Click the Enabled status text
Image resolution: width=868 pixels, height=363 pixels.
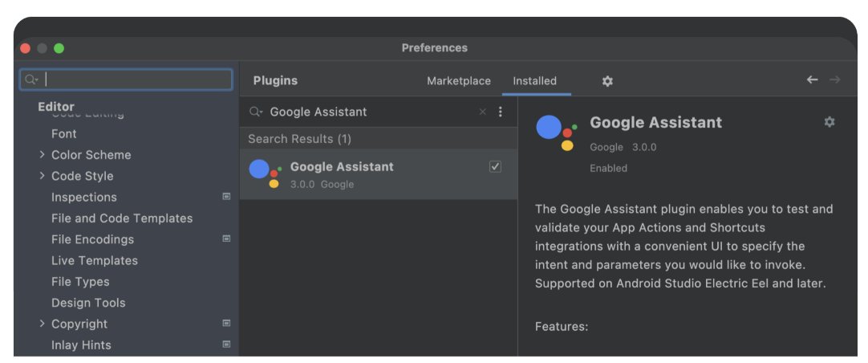(x=608, y=168)
